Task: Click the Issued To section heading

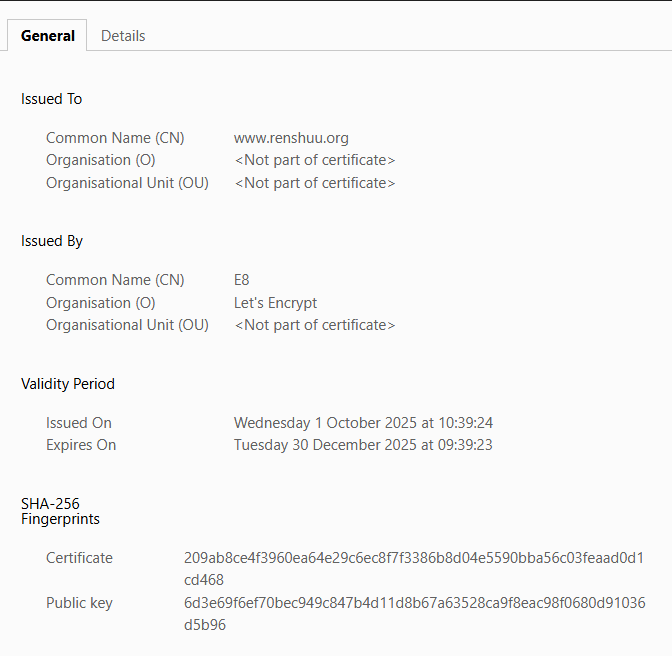Action: [52, 99]
